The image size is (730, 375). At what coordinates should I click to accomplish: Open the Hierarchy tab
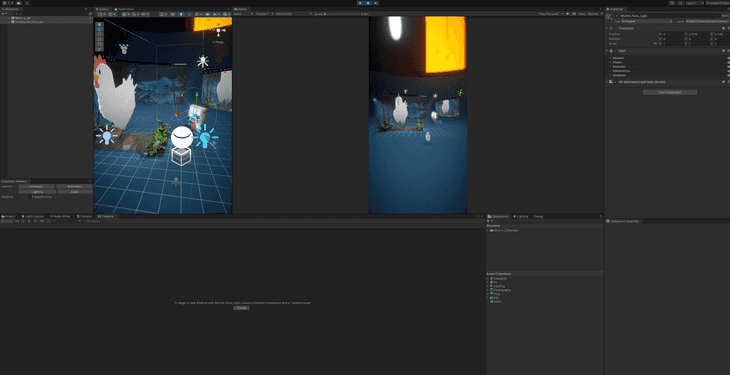[10, 9]
